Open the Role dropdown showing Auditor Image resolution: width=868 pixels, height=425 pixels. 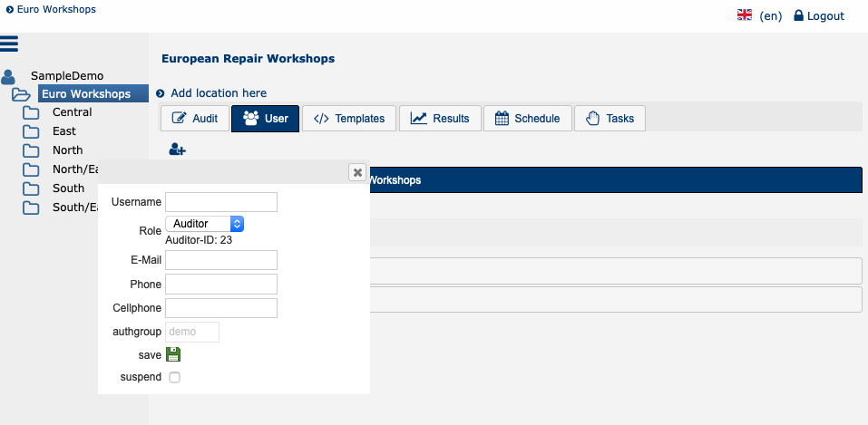tap(204, 224)
